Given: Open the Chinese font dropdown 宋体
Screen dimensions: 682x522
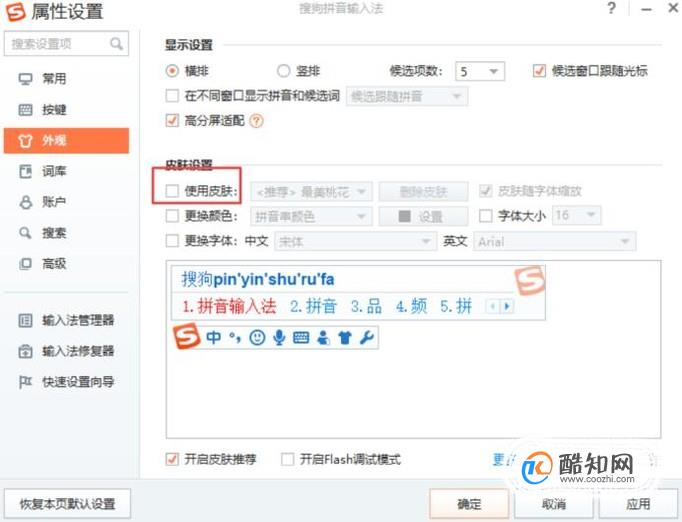Looking at the screenshot, I should tap(355, 241).
